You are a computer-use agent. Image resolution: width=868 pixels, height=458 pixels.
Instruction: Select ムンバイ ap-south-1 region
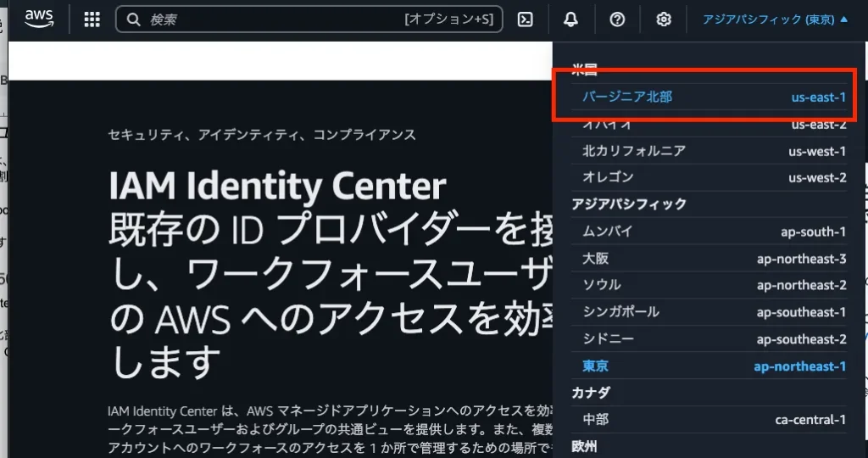click(714, 232)
